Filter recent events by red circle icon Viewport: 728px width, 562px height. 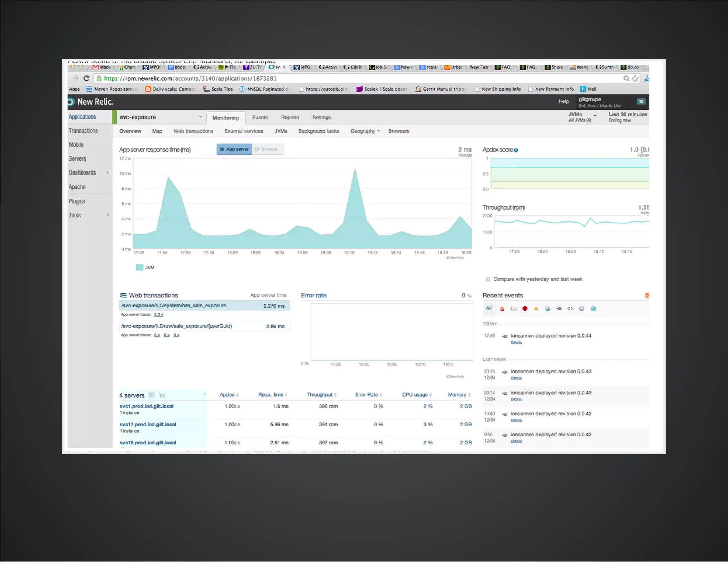tap(525, 308)
